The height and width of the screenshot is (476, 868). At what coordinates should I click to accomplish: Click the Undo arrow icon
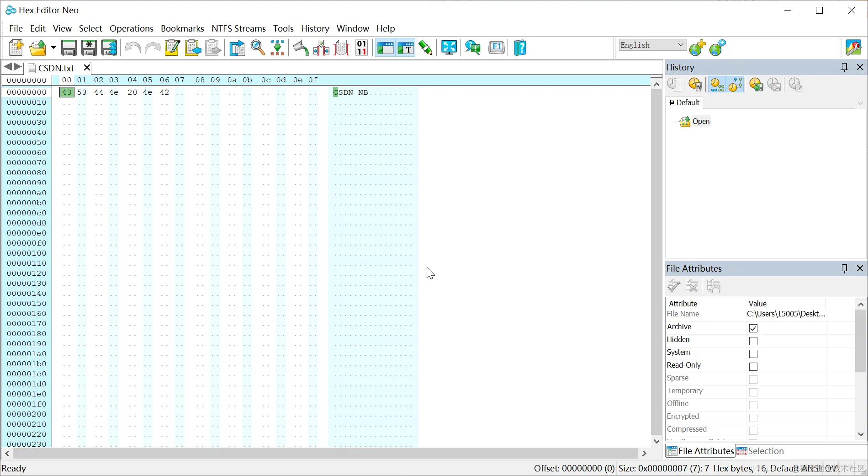[132, 48]
